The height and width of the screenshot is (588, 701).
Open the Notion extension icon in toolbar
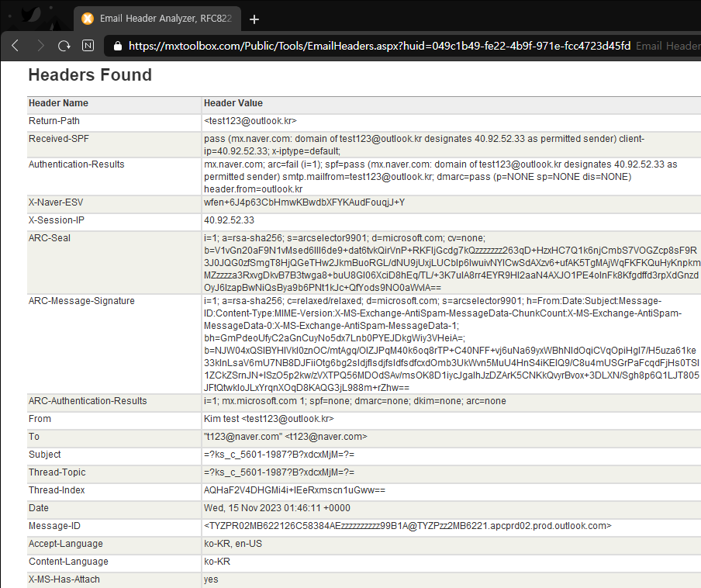(x=88, y=46)
